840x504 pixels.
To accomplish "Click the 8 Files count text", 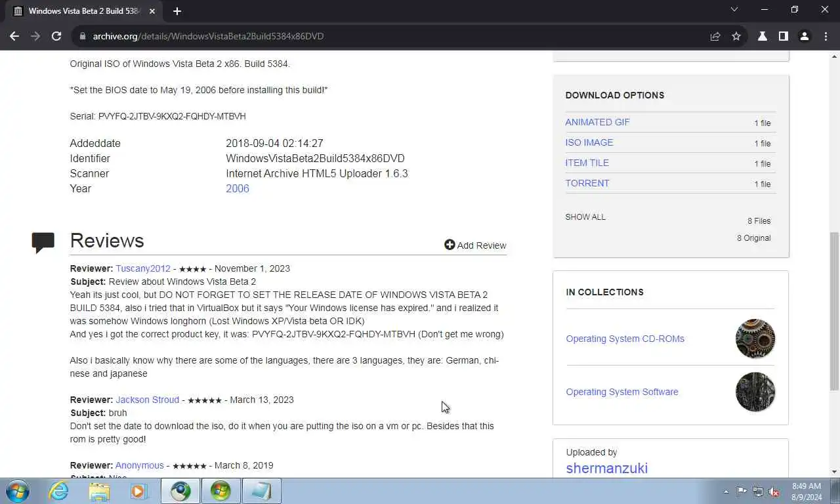I will coord(759,221).
